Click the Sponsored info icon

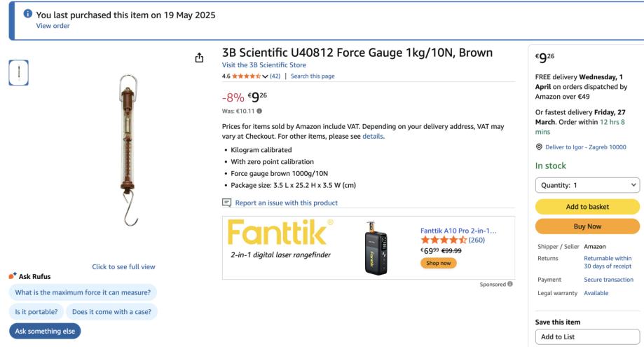pos(510,284)
